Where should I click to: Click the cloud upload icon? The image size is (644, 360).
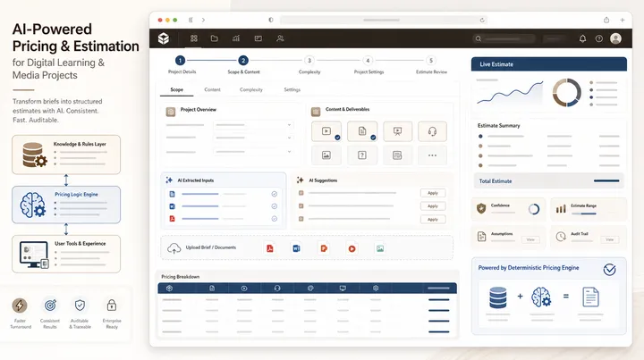pyautogui.click(x=174, y=248)
